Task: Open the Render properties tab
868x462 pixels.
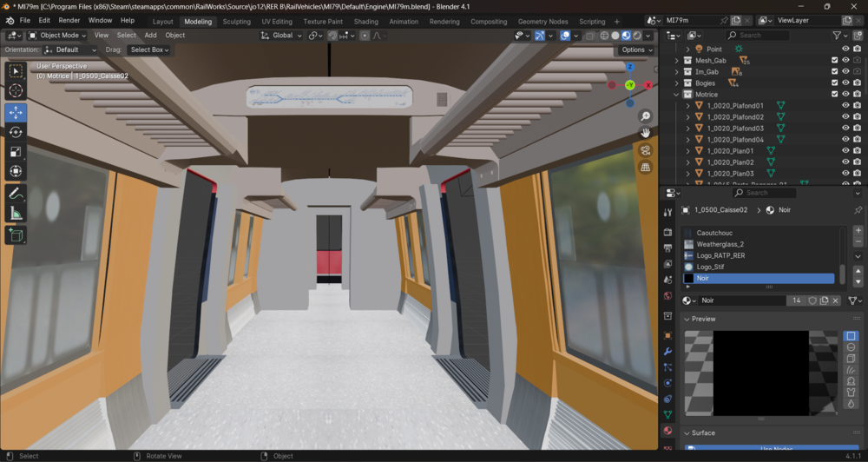Action: (x=668, y=232)
